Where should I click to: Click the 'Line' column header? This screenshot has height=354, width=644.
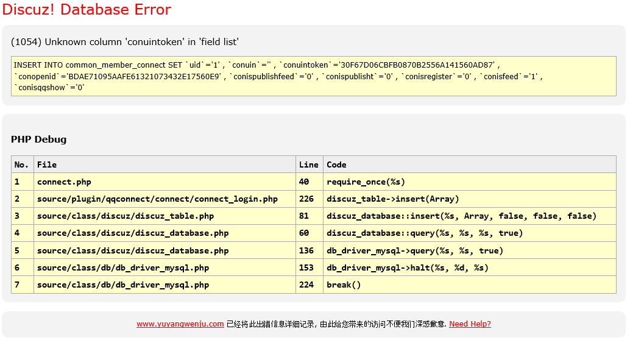point(310,165)
